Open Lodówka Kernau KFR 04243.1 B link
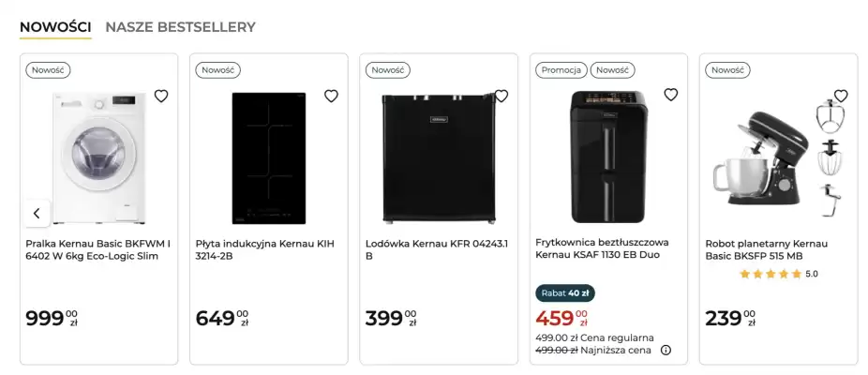This screenshot has width=868, height=375. [437, 249]
